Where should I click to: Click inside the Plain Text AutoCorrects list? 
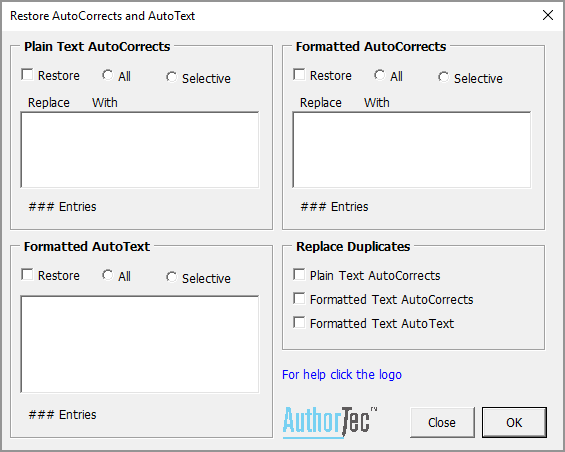[x=140, y=150]
